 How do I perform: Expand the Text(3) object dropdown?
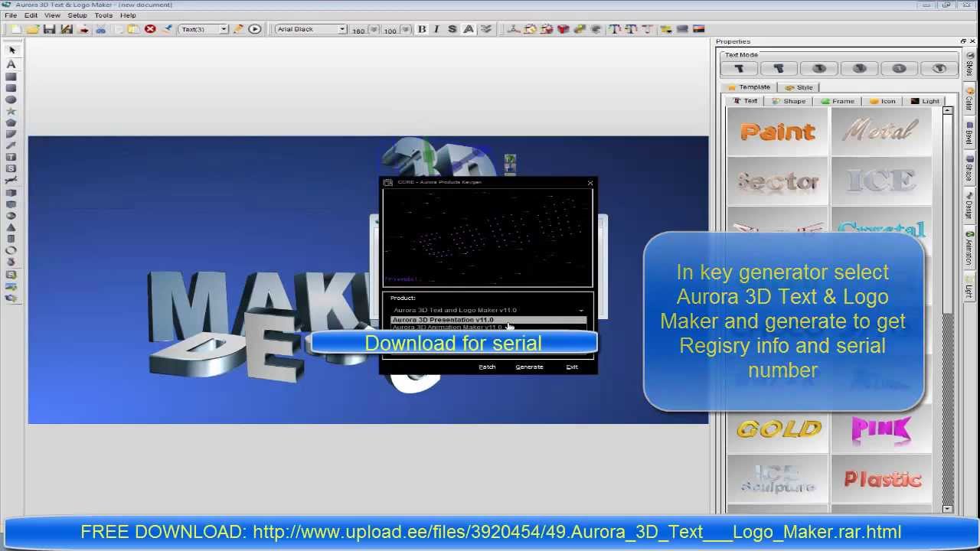(223, 28)
